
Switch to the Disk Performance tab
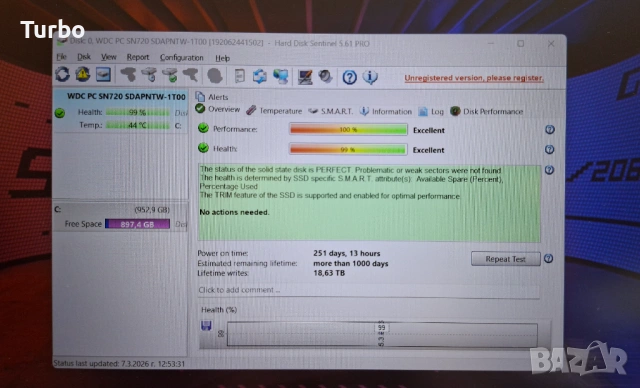487,111
